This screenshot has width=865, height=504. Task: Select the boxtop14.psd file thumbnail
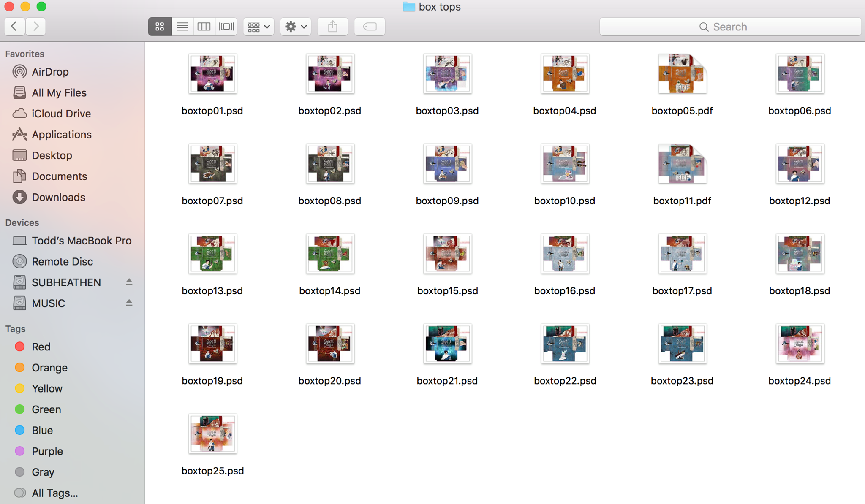point(330,253)
